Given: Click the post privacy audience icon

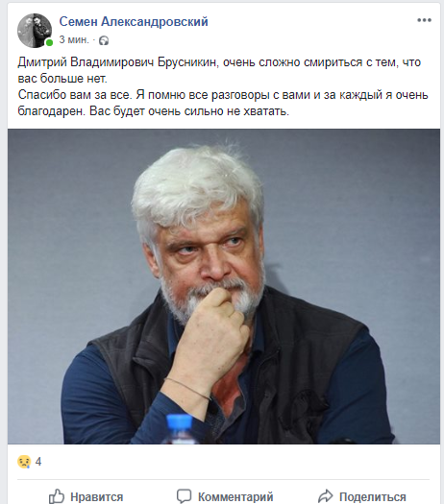Looking at the screenshot, I should click(x=104, y=41).
